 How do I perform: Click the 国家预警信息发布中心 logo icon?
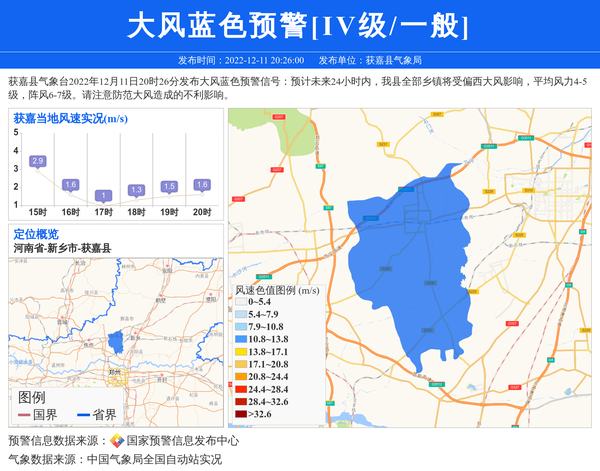pos(117,440)
